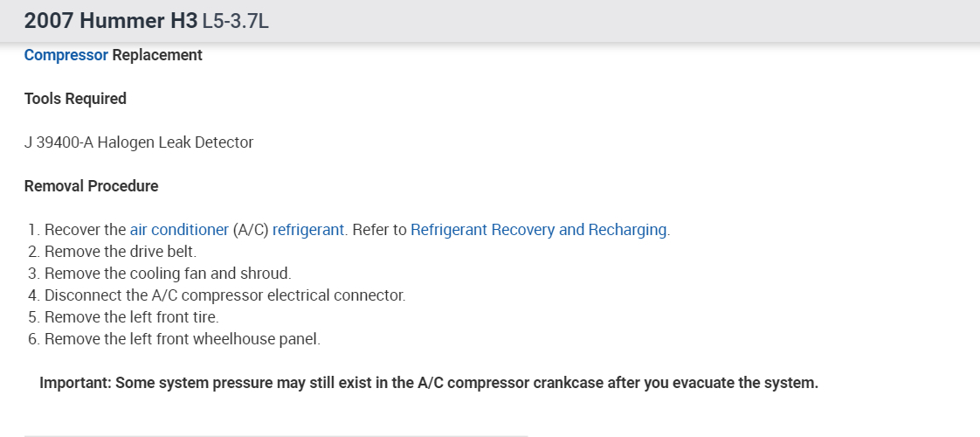980x437 pixels.
Task: Click the air conditioner link
Action: [x=179, y=230]
